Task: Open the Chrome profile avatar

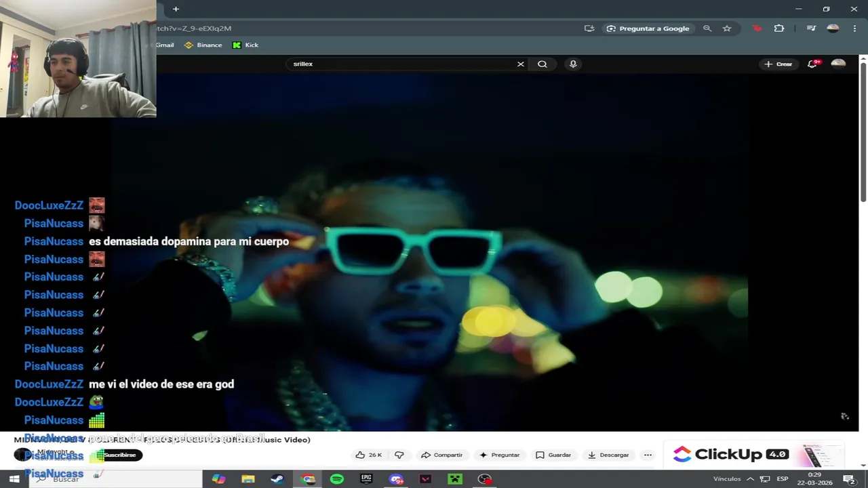Action: coord(833,28)
